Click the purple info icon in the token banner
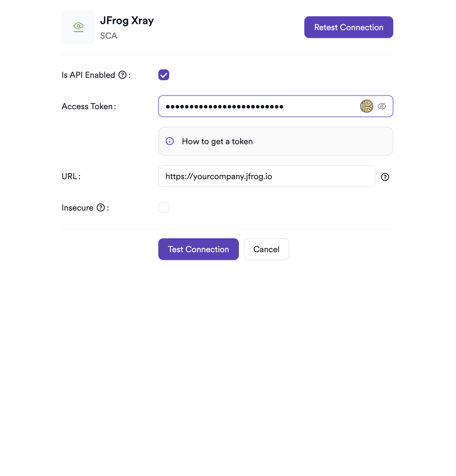456x476 pixels. point(169,141)
